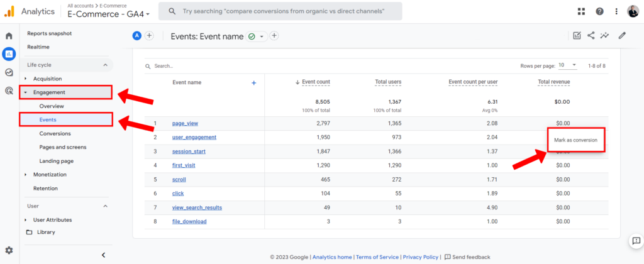Open the Home icon in left rail
644x264 pixels.
tap(9, 36)
